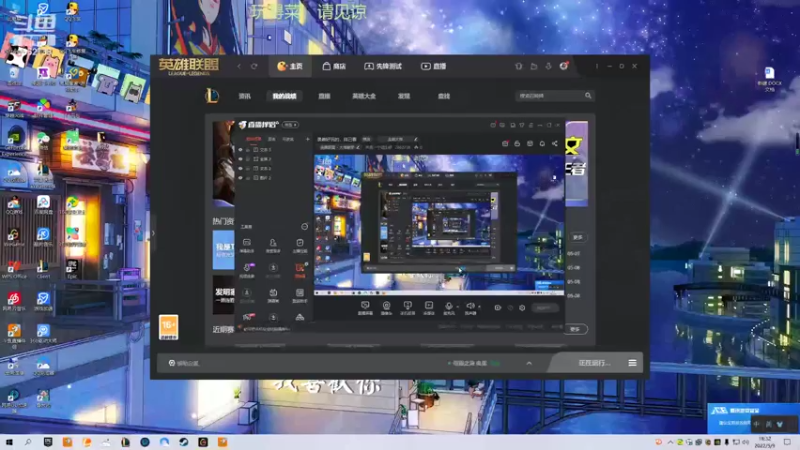Toggle eye visibility of bottom source layer
The height and width of the screenshot is (450, 800).
click(240, 178)
